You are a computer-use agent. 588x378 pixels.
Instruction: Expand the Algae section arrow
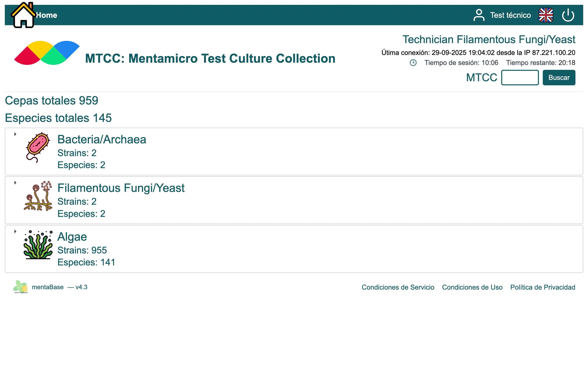(x=15, y=232)
